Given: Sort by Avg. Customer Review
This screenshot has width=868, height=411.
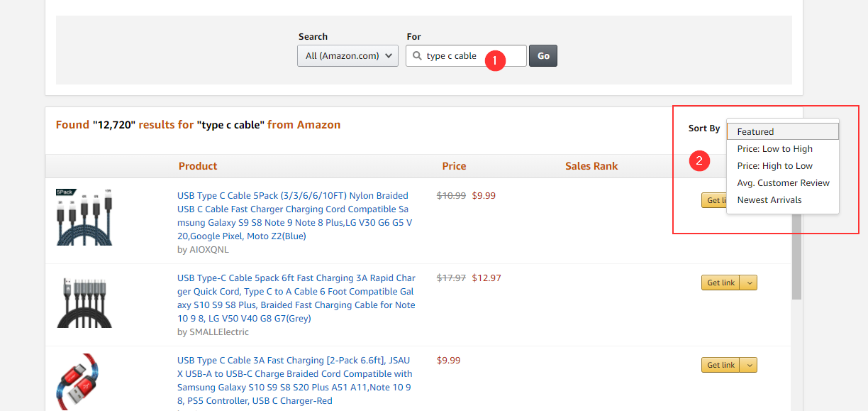Looking at the screenshot, I should click(x=783, y=183).
